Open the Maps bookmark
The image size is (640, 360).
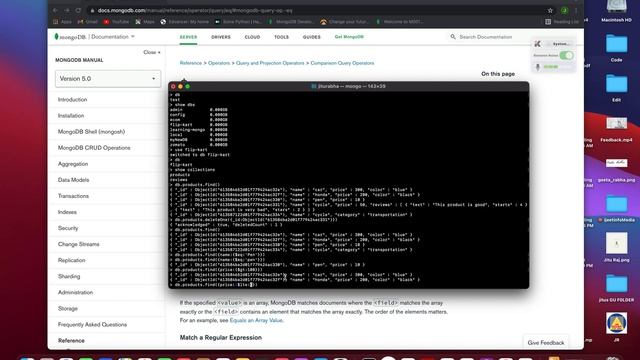pos(145,22)
